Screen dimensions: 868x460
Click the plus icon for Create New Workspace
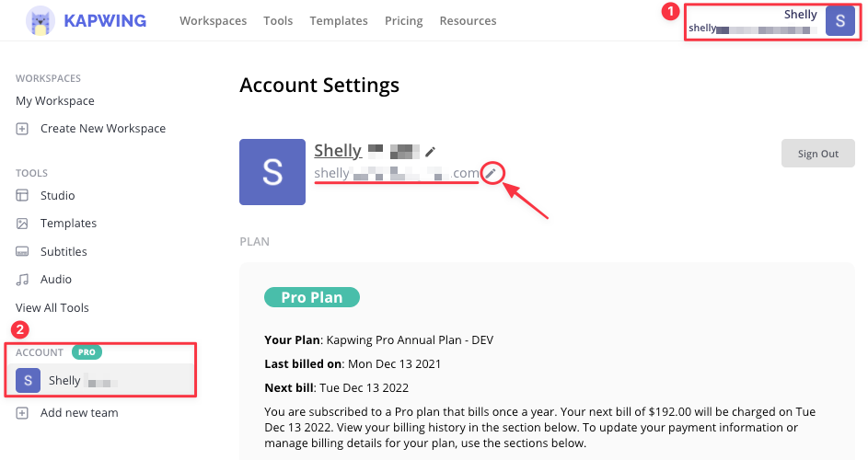[x=23, y=129]
